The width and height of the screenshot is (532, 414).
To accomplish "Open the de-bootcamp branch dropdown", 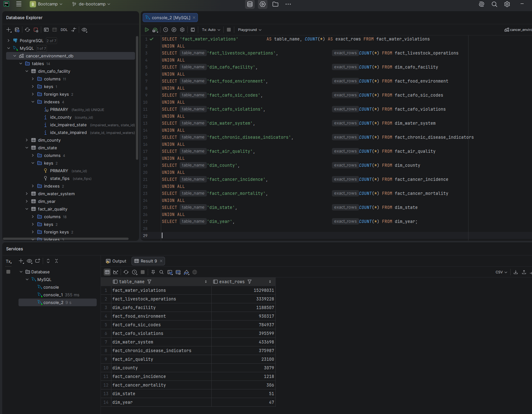I will pyautogui.click(x=91, y=4).
